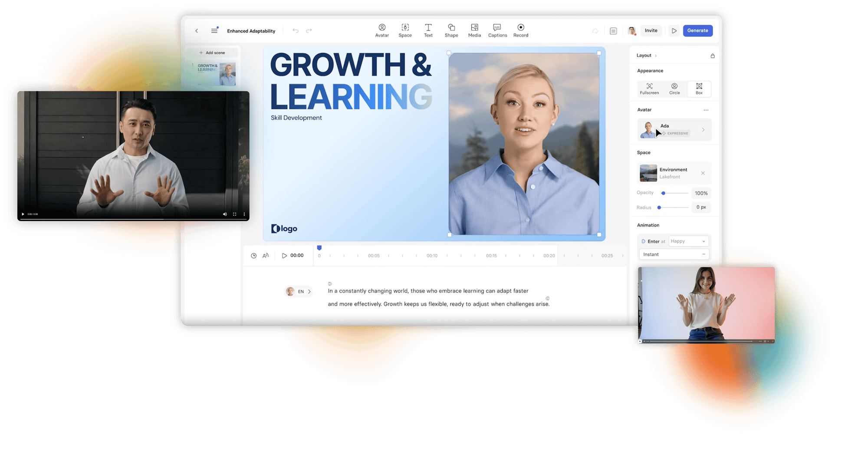Adjust the Opacity slider handle
The width and height of the screenshot is (868, 468).
tap(663, 193)
